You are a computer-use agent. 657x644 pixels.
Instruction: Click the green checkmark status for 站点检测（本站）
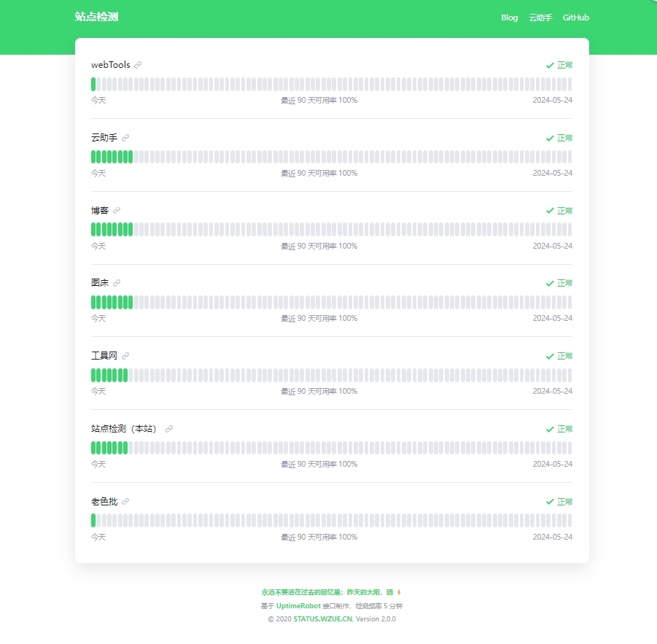coord(550,429)
